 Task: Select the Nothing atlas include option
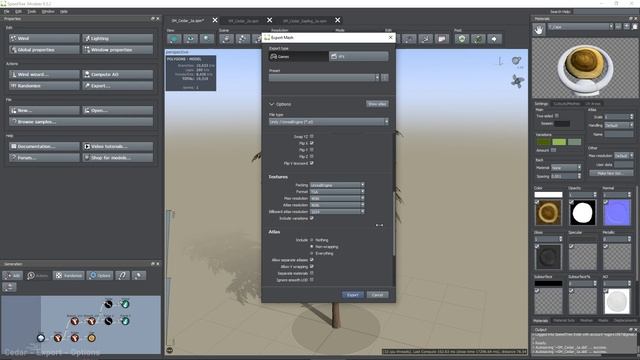[x=312, y=240]
